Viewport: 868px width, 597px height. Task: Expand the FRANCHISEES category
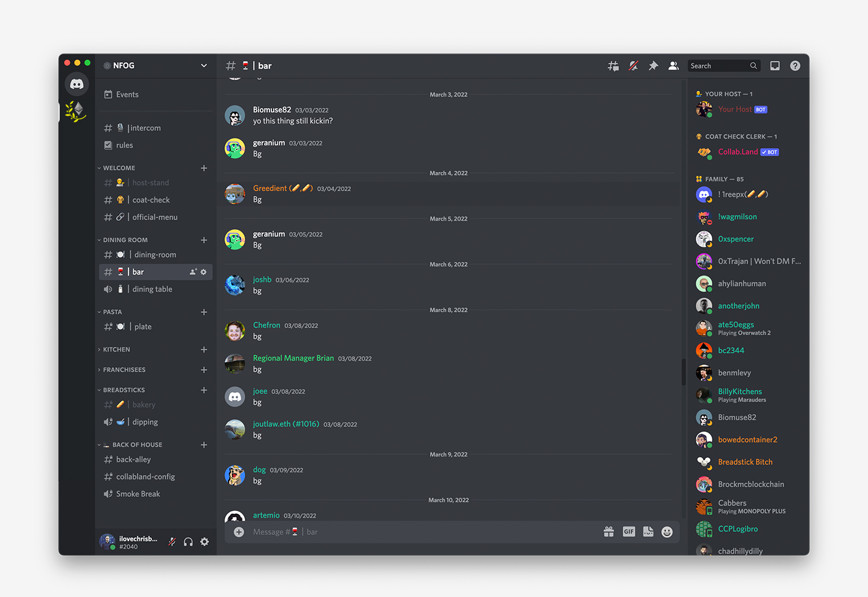point(124,370)
